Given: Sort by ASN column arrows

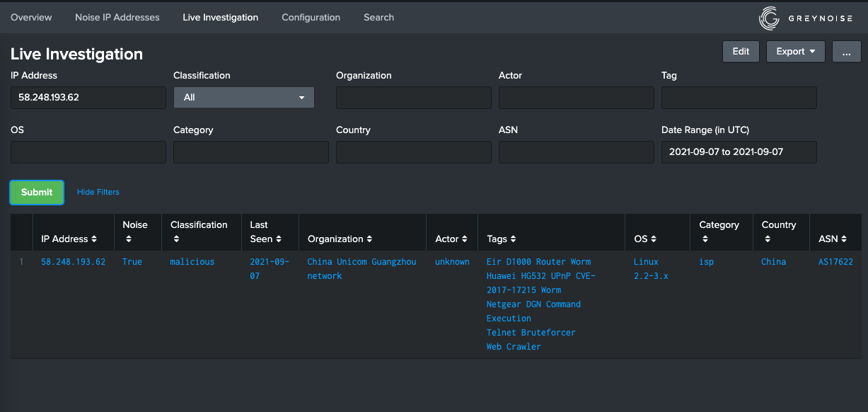Looking at the screenshot, I should pyautogui.click(x=844, y=239).
